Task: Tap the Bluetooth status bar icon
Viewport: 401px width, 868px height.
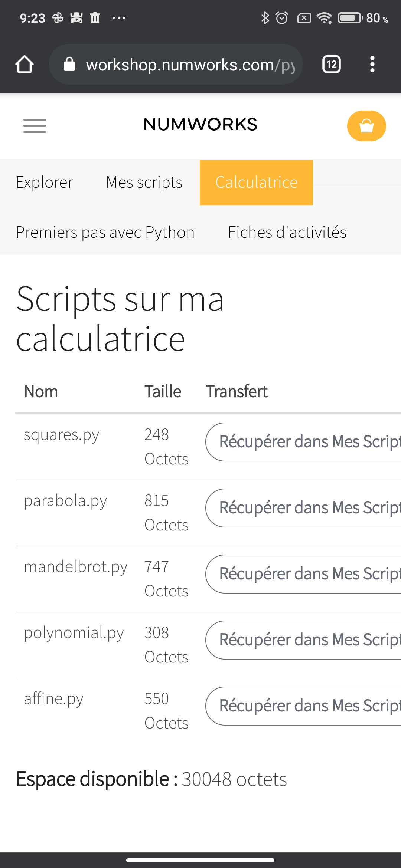Action: [265, 18]
